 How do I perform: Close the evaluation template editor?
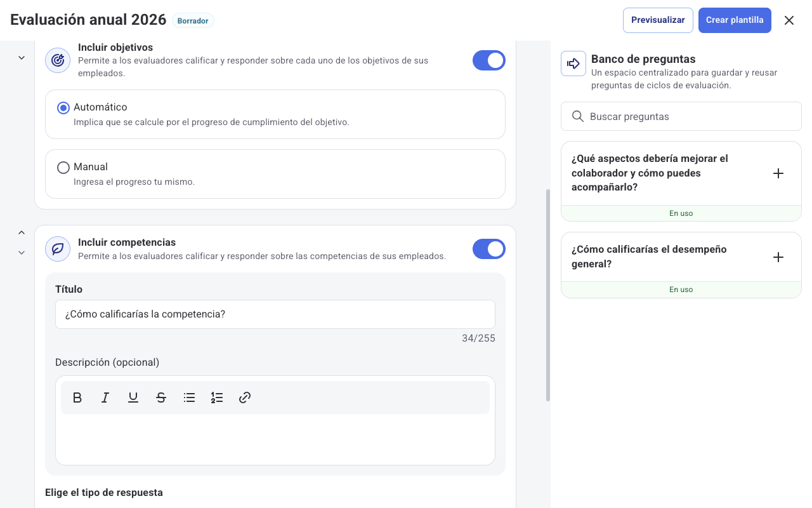[x=789, y=20]
